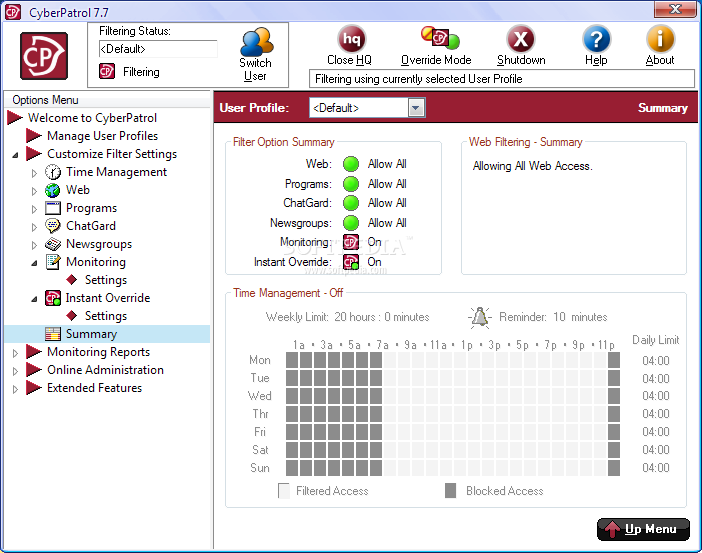702x553 pixels.
Task: Click the Reminder bell icon
Action: pyautogui.click(x=480, y=317)
